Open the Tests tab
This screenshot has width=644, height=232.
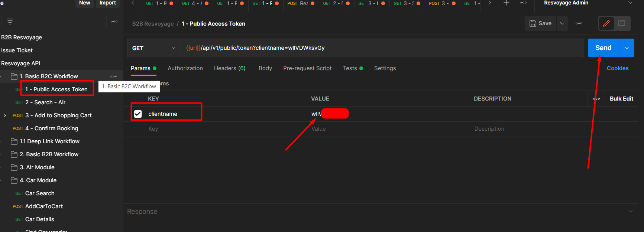pyautogui.click(x=353, y=68)
